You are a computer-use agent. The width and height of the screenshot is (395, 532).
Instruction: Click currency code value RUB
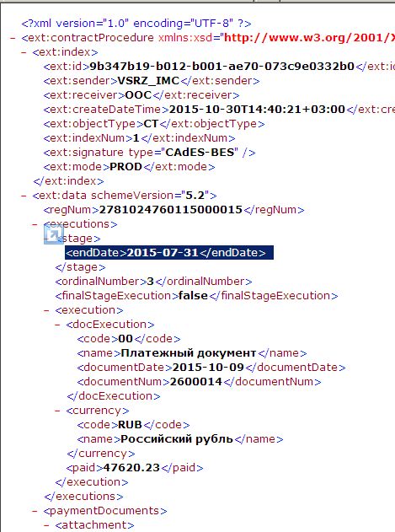pyautogui.click(x=130, y=425)
